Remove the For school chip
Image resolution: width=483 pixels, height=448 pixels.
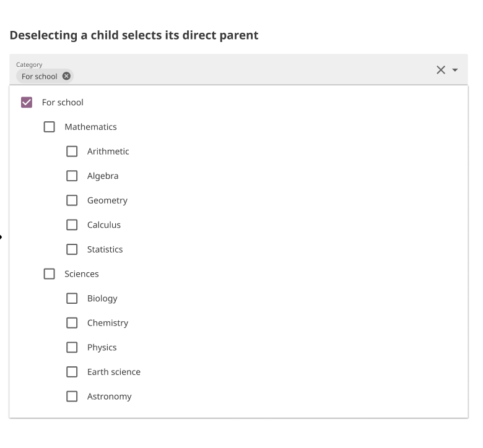(67, 77)
